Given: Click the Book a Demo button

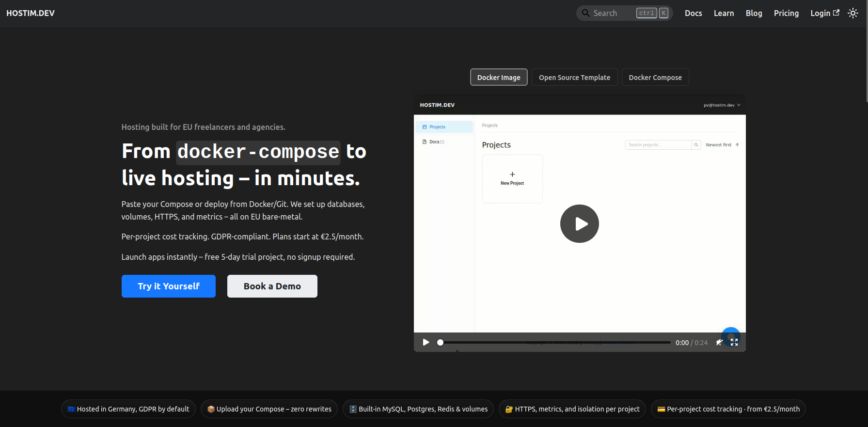Looking at the screenshot, I should pyautogui.click(x=272, y=286).
